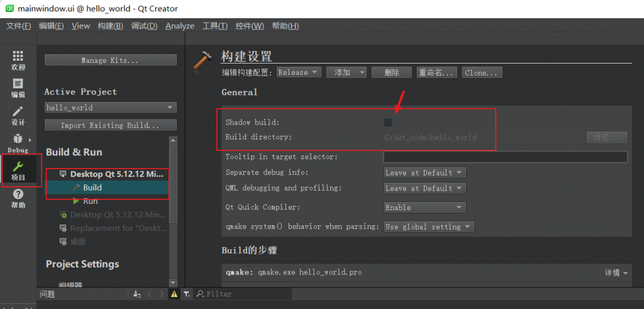Image resolution: width=644 pixels, height=309 pixels.
Task: Go to next issue arrow
Action: click(x=162, y=294)
